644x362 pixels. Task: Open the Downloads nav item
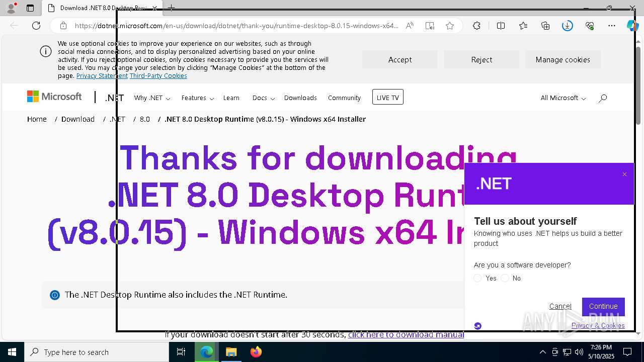(300, 98)
